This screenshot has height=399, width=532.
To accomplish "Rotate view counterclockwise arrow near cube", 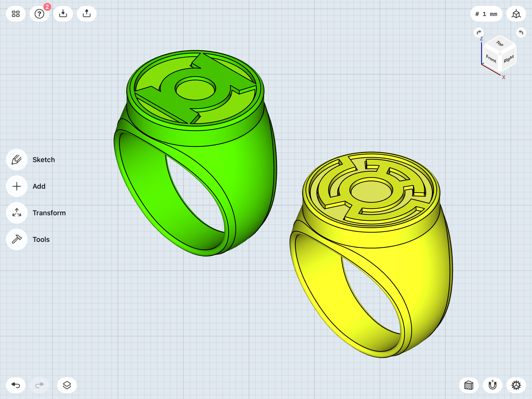I will click(x=521, y=33).
